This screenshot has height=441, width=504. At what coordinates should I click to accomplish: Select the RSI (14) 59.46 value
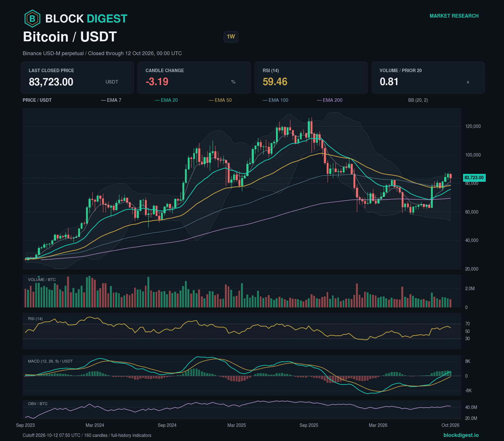pyautogui.click(x=275, y=82)
